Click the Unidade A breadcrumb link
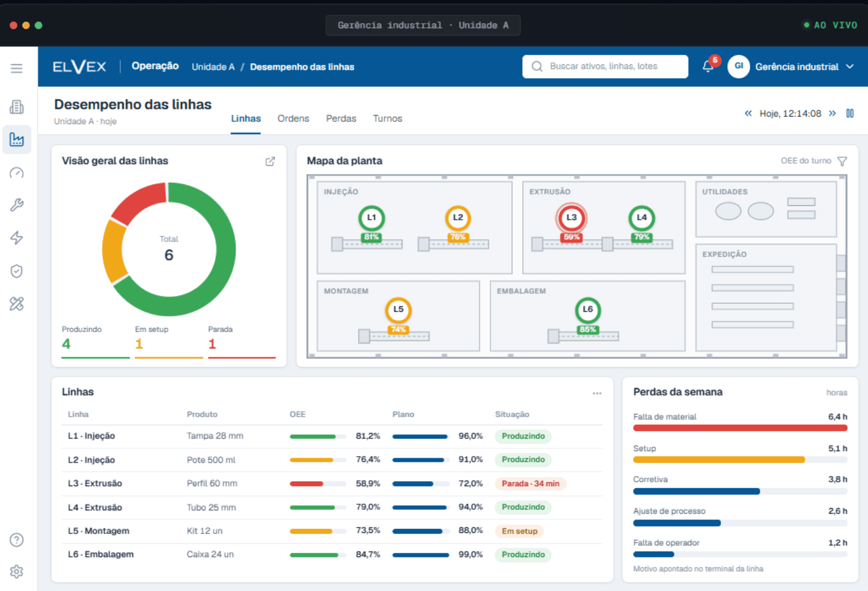This screenshot has height=591, width=868. click(x=213, y=67)
